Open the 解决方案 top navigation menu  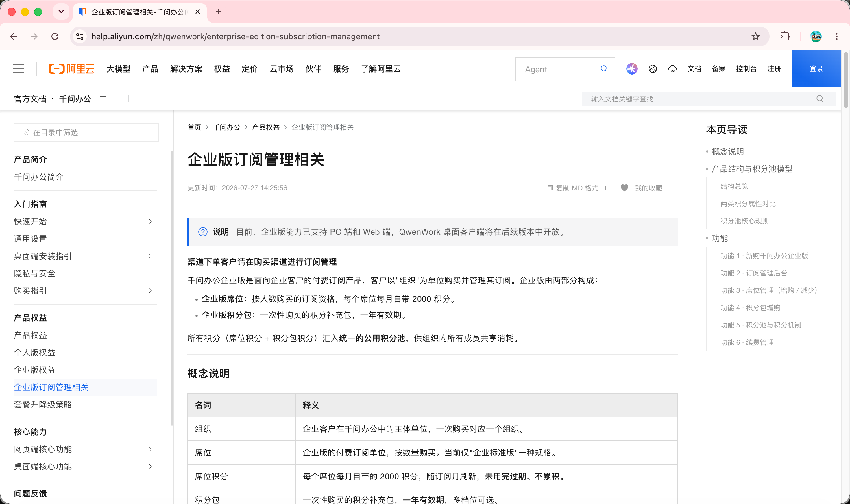186,69
